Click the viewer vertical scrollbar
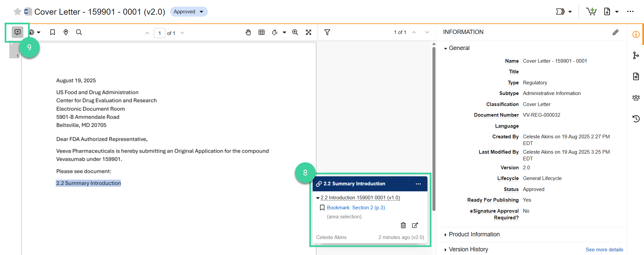The width and height of the screenshot is (644, 255). click(434, 129)
